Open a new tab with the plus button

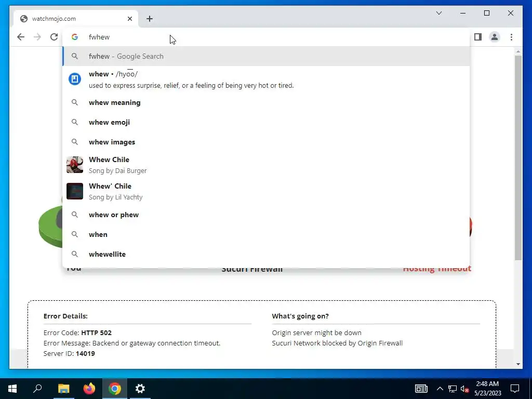(150, 19)
